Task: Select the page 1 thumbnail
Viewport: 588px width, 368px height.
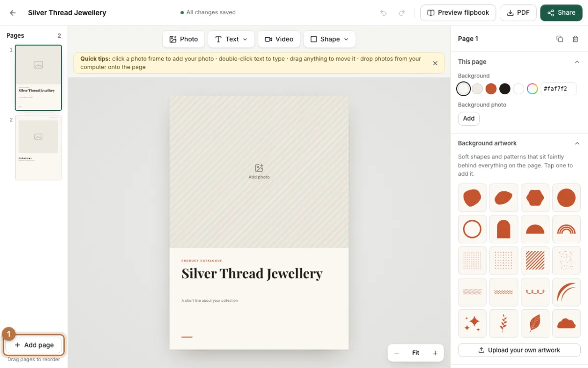Action: click(38, 78)
